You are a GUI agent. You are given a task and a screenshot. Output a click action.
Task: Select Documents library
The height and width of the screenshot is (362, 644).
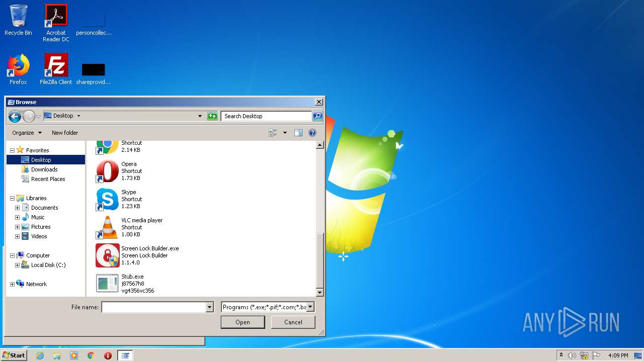(44, 208)
